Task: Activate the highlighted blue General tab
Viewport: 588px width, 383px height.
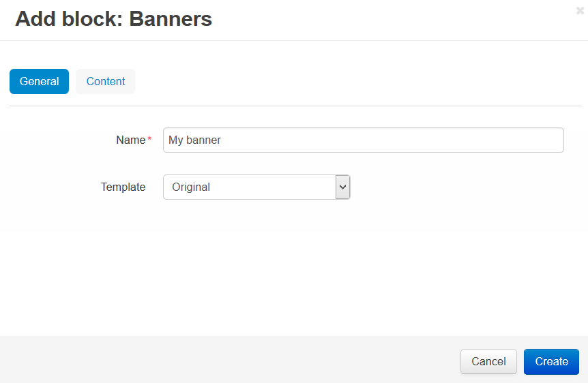Action: point(40,81)
